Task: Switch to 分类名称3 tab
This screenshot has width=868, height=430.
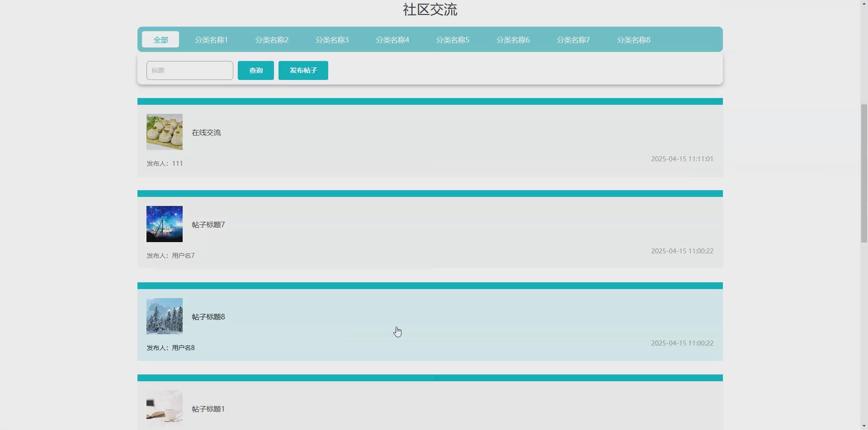Action: 332,40
